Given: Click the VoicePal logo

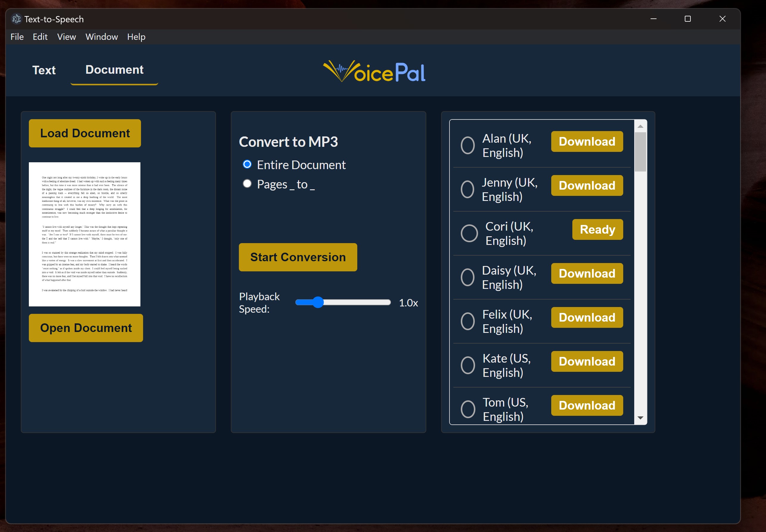Looking at the screenshot, I should (374, 71).
